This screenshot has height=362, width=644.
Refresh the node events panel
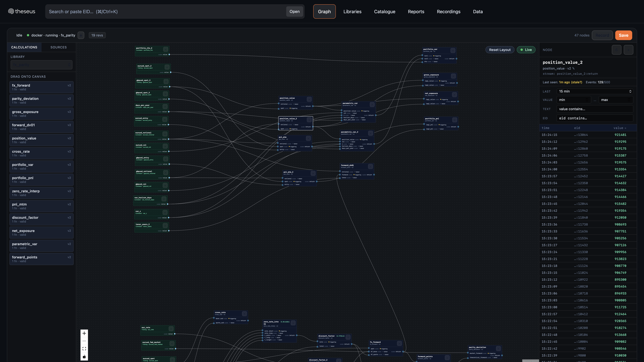[x=617, y=50]
